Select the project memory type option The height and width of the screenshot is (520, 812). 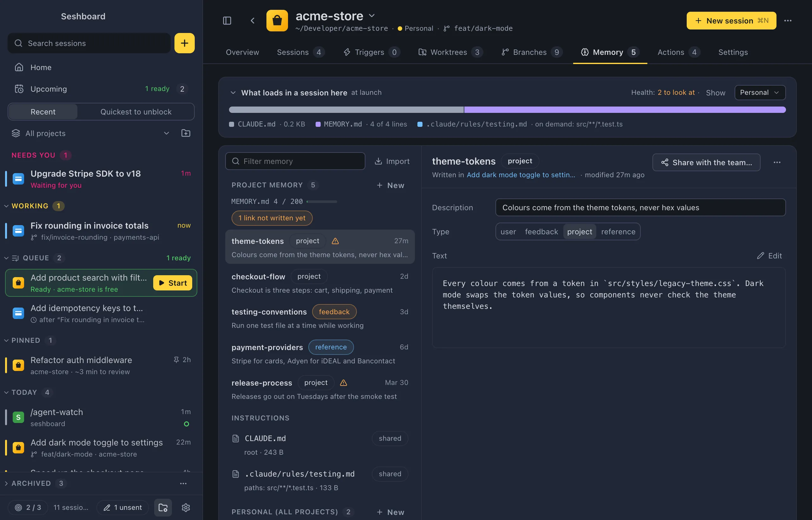tap(580, 231)
